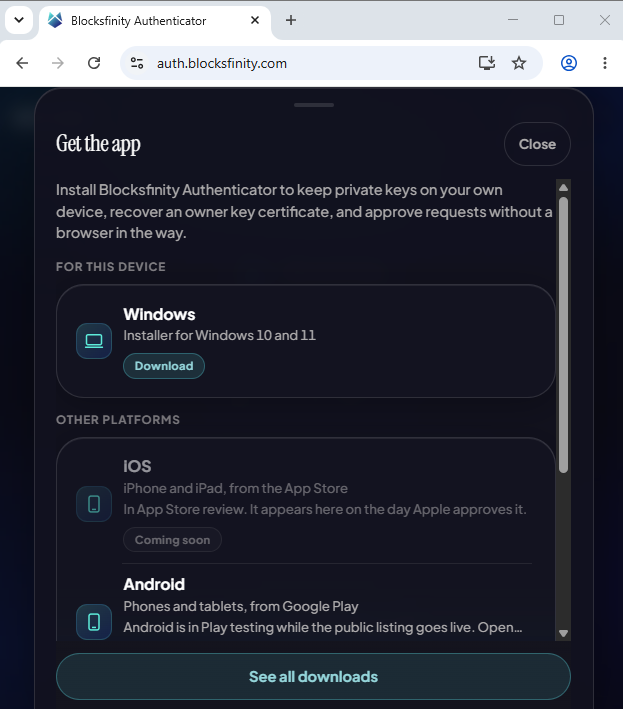
Task: Open a new browser tab
Action: (x=291, y=20)
